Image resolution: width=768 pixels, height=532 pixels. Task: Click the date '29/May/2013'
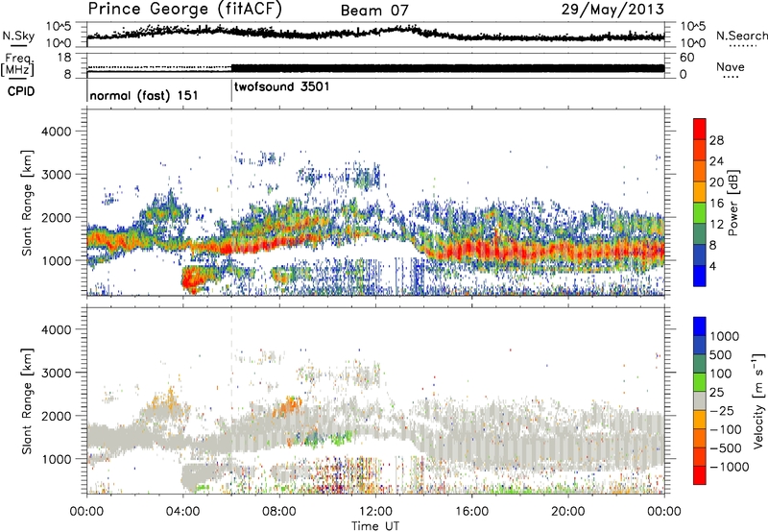tap(612, 10)
